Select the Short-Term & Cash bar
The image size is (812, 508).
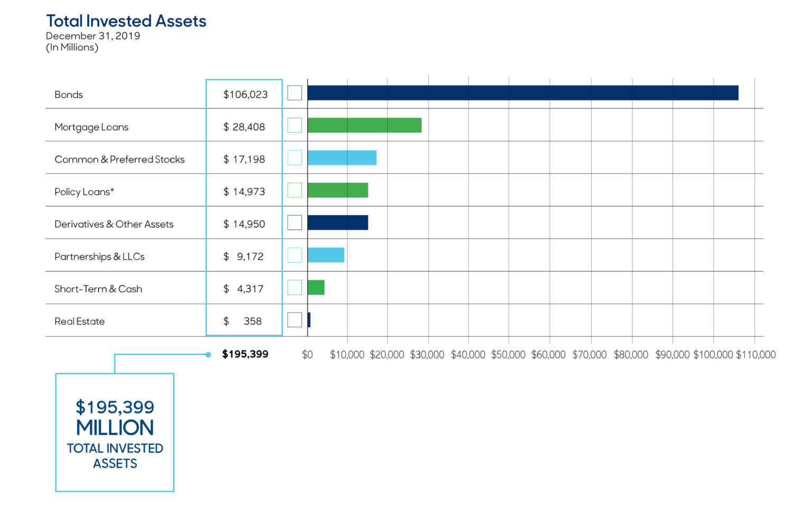(x=316, y=288)
